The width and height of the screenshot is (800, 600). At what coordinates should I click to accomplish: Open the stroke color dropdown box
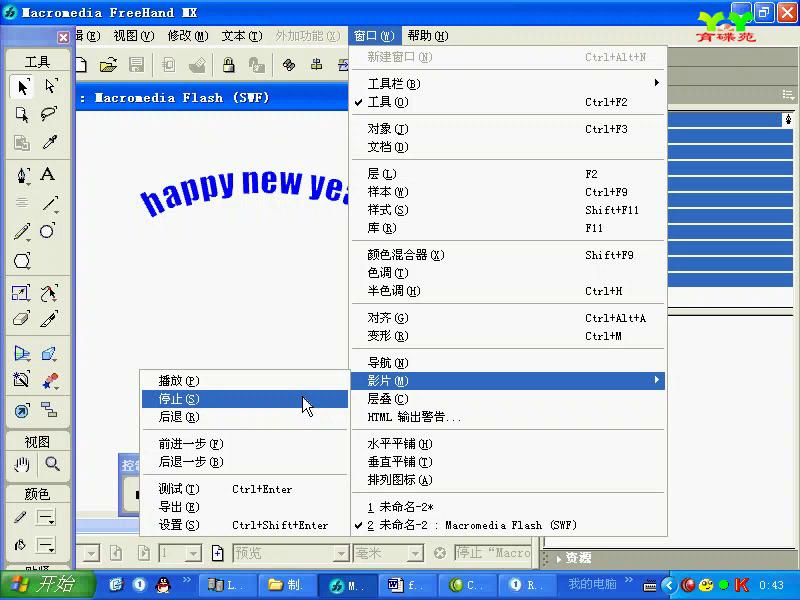point(46,518)
